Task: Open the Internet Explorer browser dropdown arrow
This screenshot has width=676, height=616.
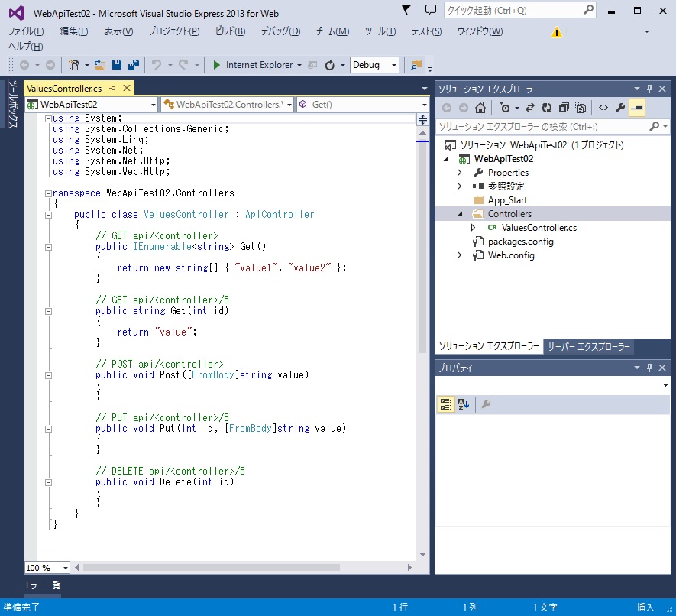Action: tap(299, 66)
